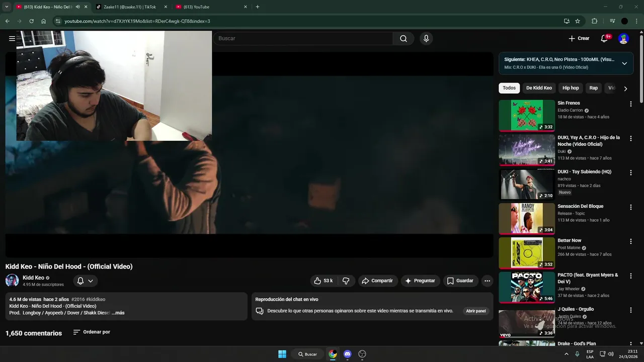Expand the description with ...más
644x362 pixels.
coord(118,313)
